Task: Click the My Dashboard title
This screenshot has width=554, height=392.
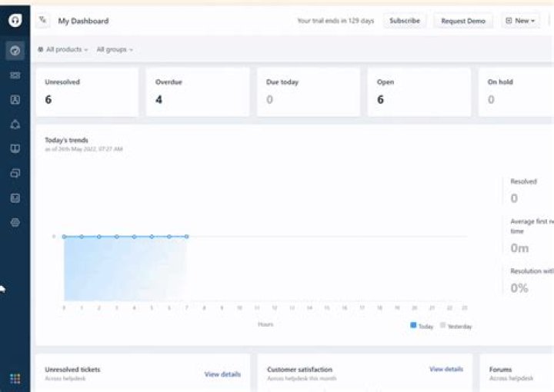Action: [x=83, y=21]
